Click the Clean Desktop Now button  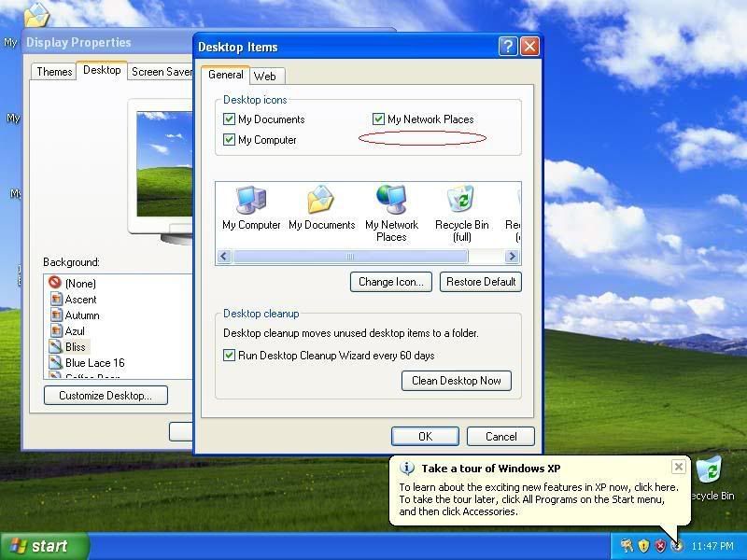(x=457, y=381)
